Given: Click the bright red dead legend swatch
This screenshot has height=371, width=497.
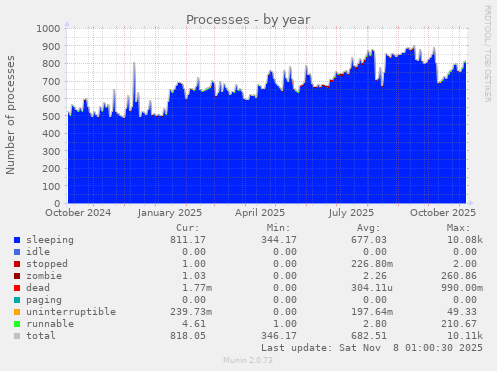Looking at the screenshot, I should click(x=17, y=288).
